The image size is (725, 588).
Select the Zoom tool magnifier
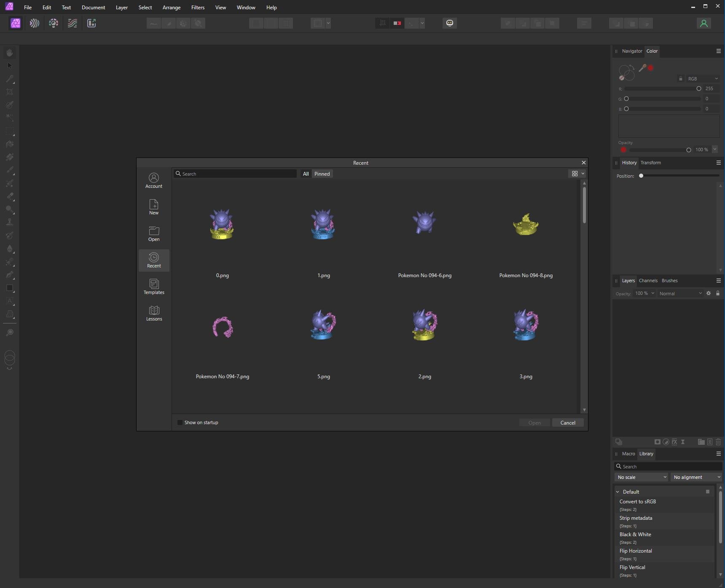[x=10, y=333]
